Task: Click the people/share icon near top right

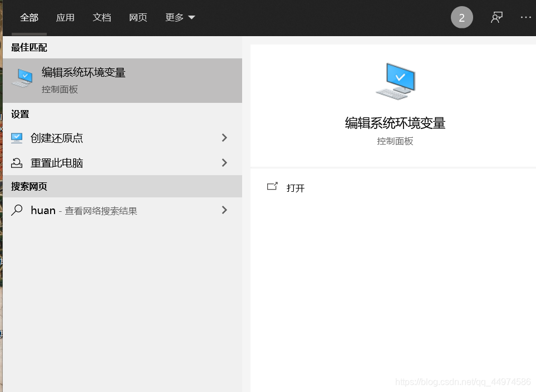Action: (496, 17)
